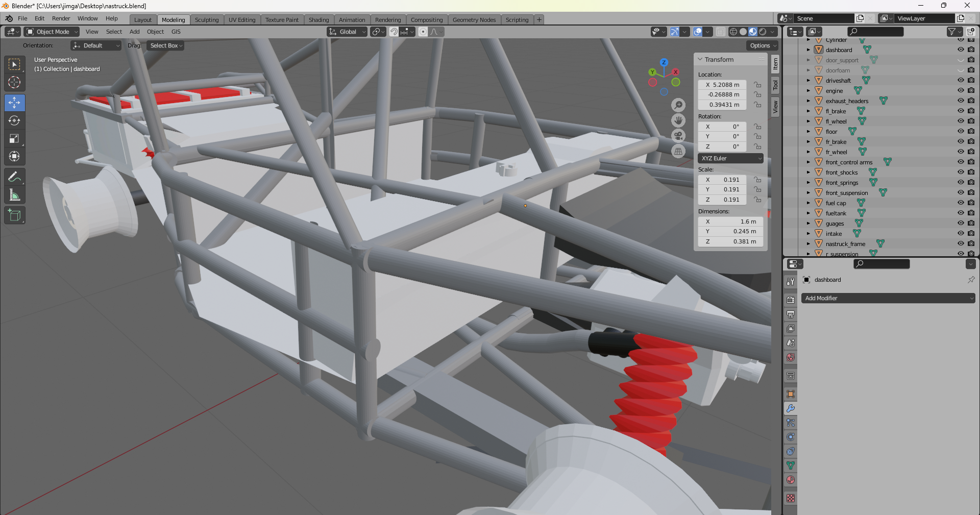The height and width of the screenshot is (515, 980).
Task: Hide engine object with eye icon
Action: (961, 90)
